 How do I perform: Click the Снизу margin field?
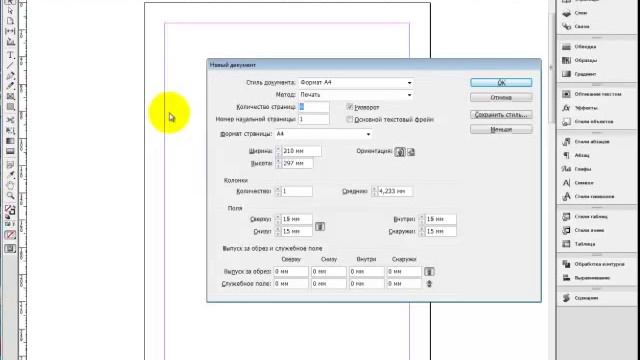coord(297,231)
